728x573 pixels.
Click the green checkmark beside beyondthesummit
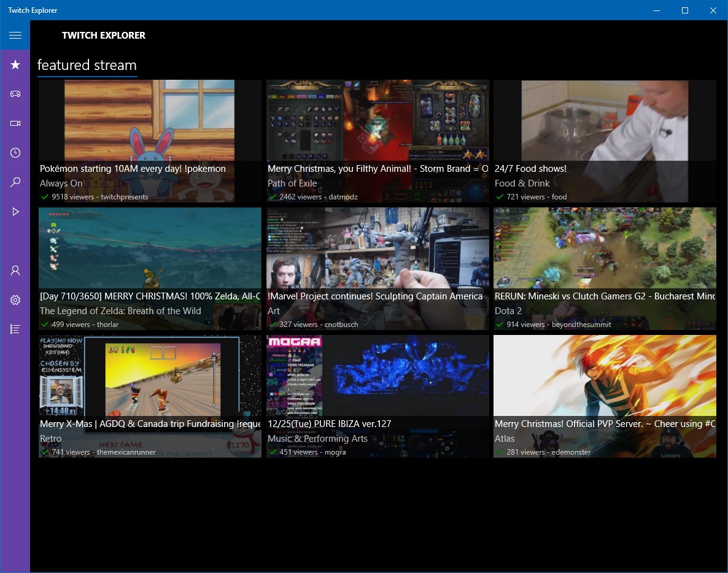coord(500,325)
